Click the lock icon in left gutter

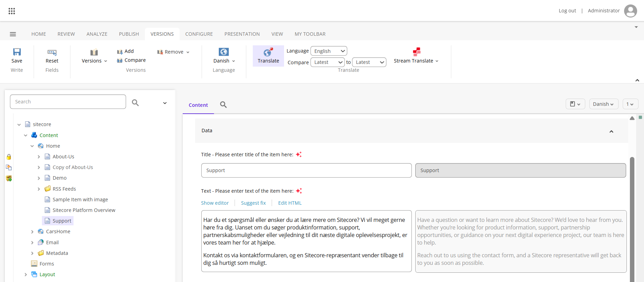[x=9, y=157]
